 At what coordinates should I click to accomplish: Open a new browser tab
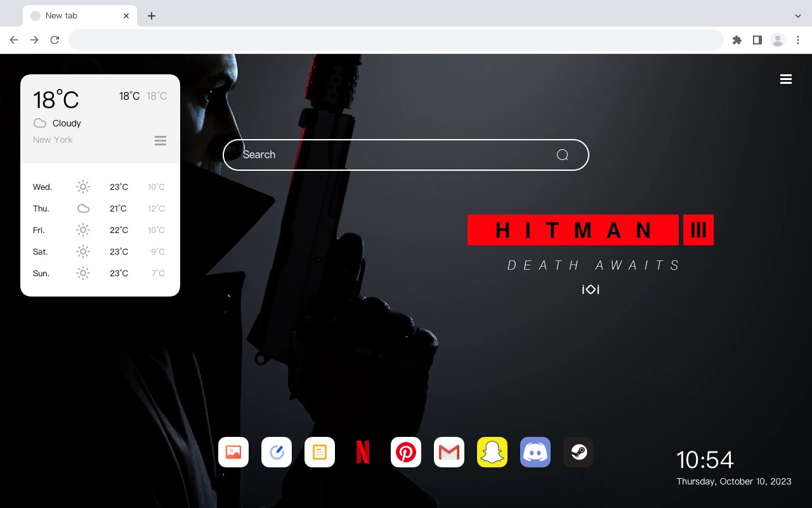click(x=151, y=16)
